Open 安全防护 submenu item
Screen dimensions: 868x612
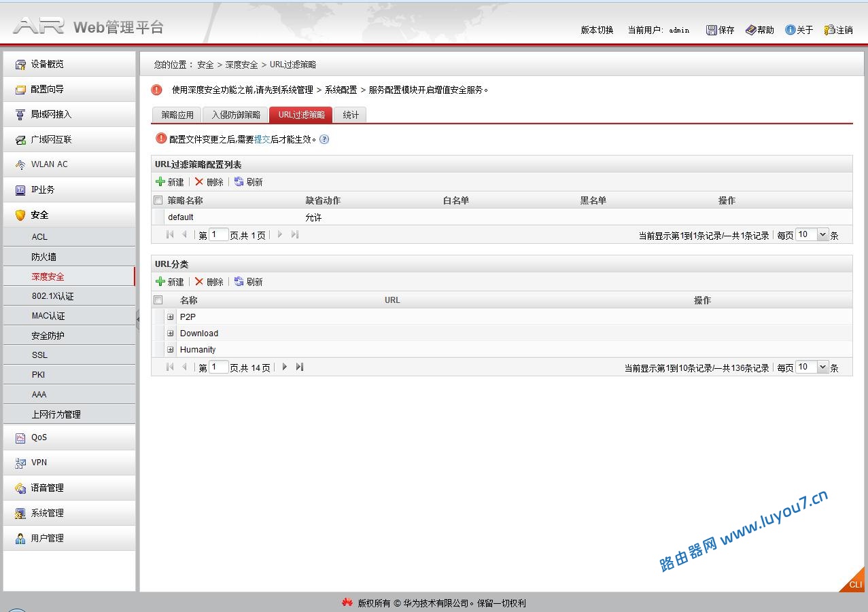coord(69,336)
